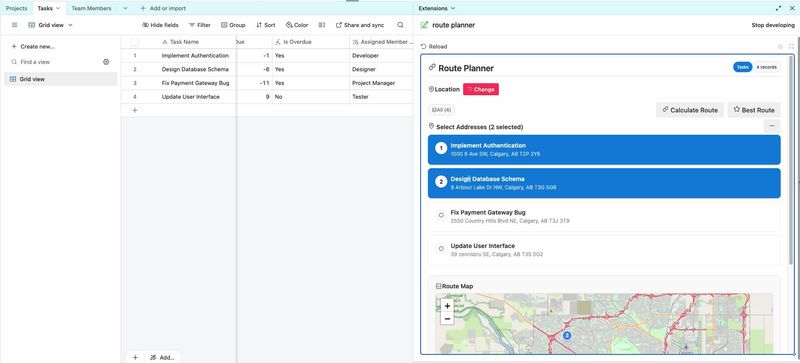Add a new row with the plus icon under row 4
Viewport: 800px width, 363px height.
(135, 110)
